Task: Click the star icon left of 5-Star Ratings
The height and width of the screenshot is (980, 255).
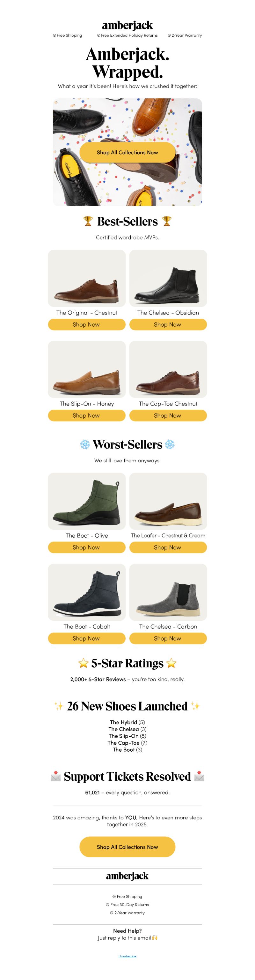Action: 83,663
